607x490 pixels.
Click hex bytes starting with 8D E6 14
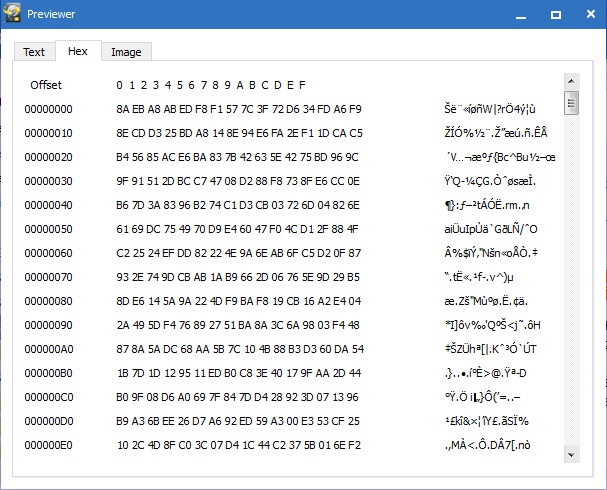point(238,301)
